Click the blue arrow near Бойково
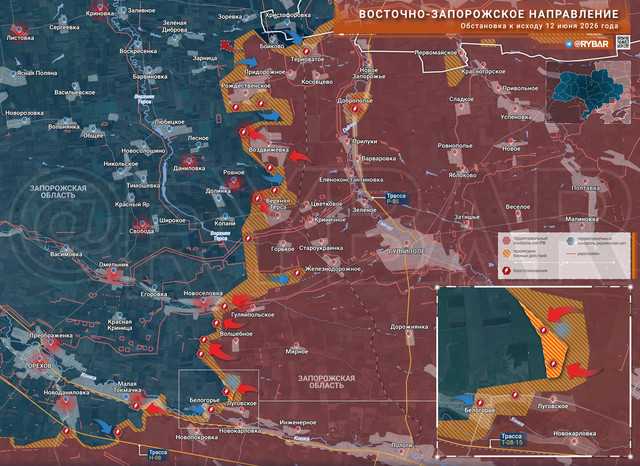Screen dimensions: 640x466 point(293,37)
